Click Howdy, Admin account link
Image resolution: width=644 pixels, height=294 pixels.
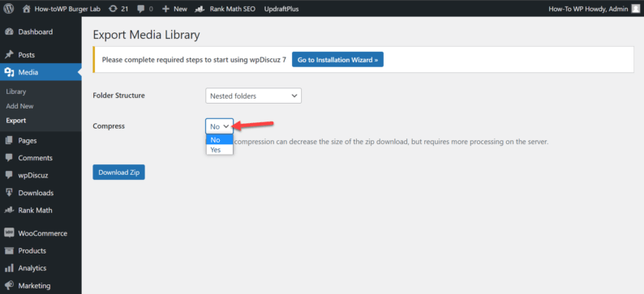(x=588, y=9)
